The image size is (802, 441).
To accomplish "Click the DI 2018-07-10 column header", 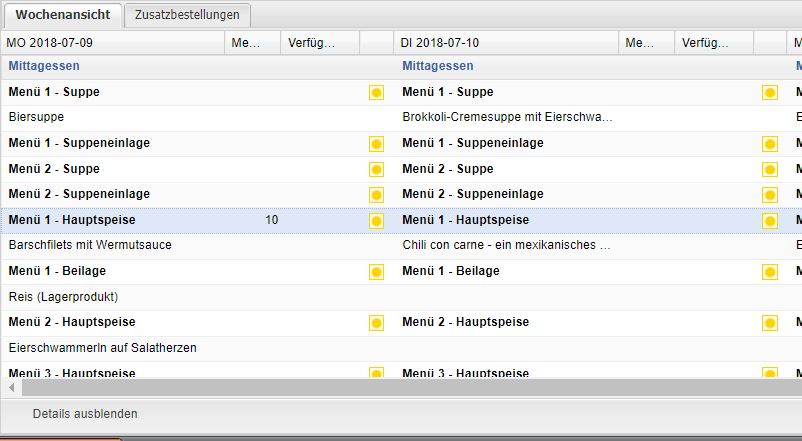I will tap(507, 43).
